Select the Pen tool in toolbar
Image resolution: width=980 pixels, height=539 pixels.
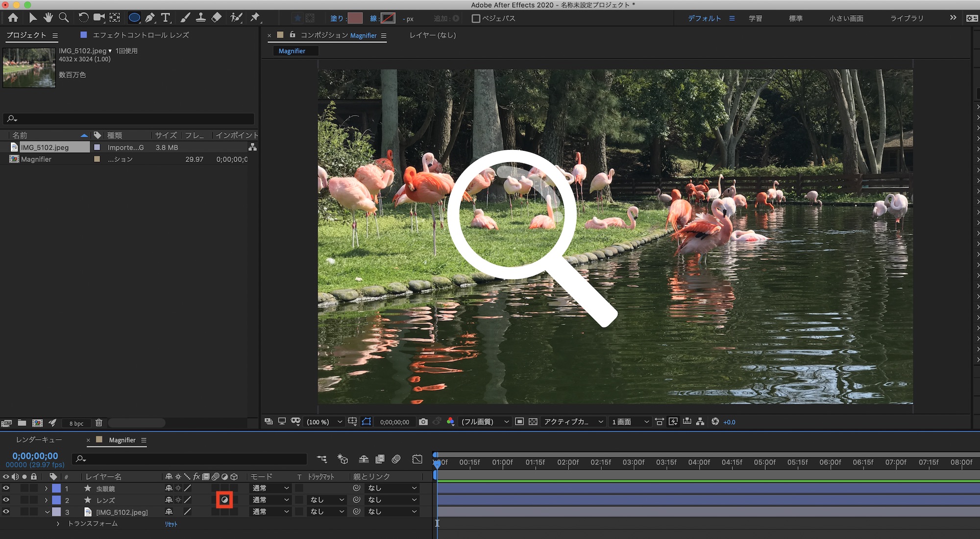coord(150,18)
